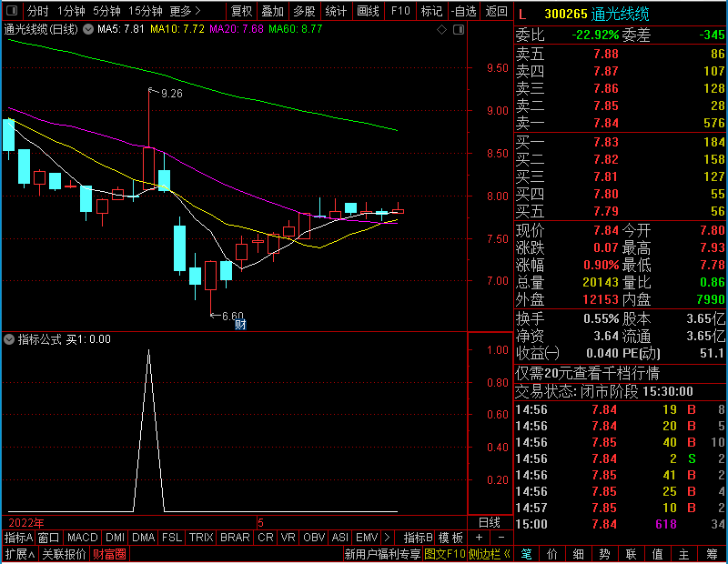Zoom out chart with minus button
The width and height of the screenshot is (728, 564).
tap(501, 538)
